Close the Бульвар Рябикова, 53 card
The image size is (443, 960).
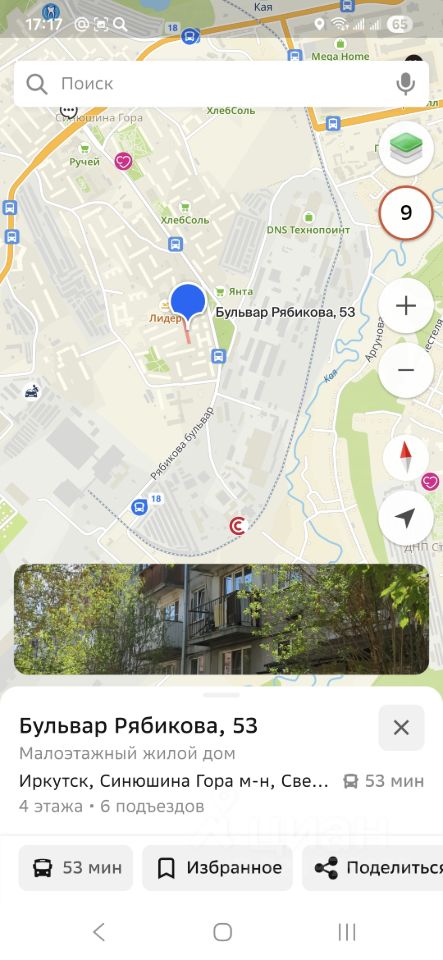[401, 727]
